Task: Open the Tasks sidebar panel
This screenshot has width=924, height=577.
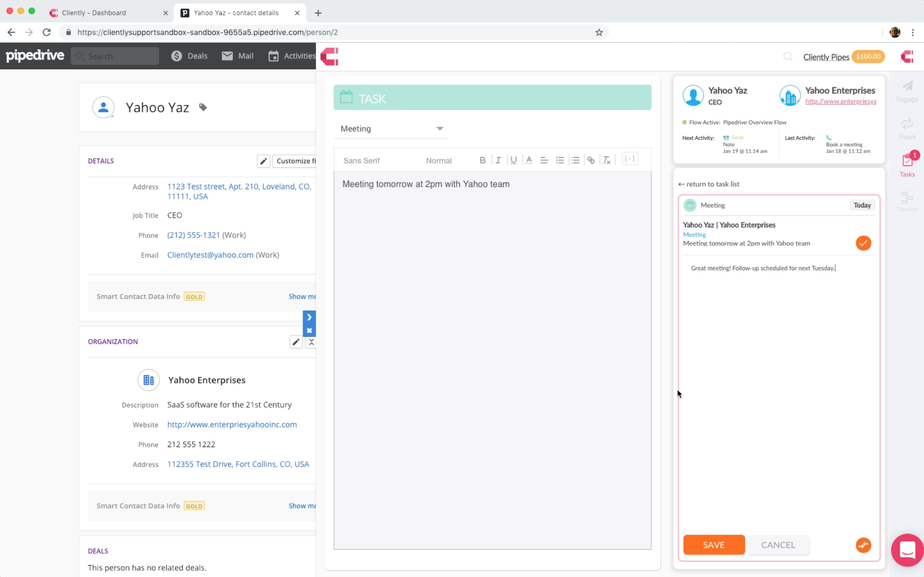Action: click(x=907, y=165)
